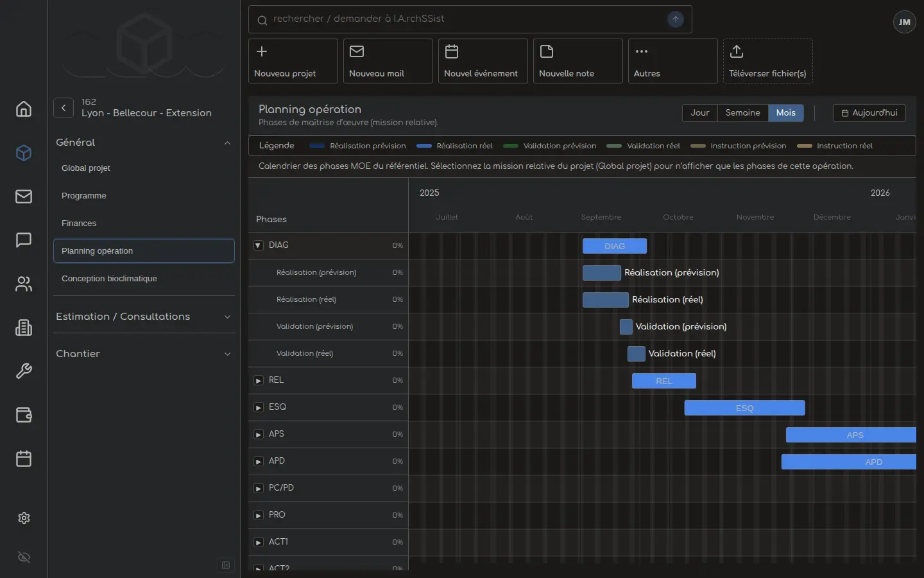
Task: Open the Home icon in sidebar
Action: (x=24, y=109)
